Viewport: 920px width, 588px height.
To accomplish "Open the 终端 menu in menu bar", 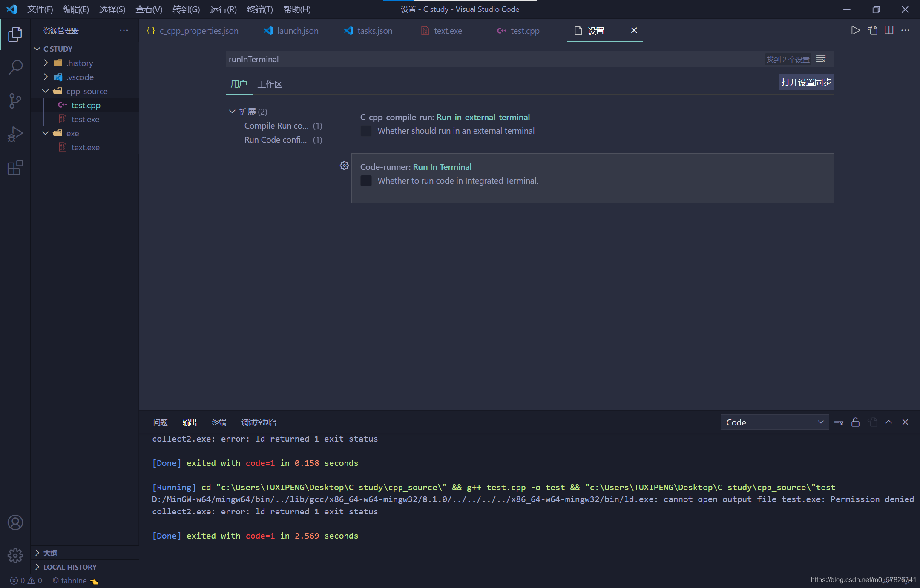I will [259, 9].
